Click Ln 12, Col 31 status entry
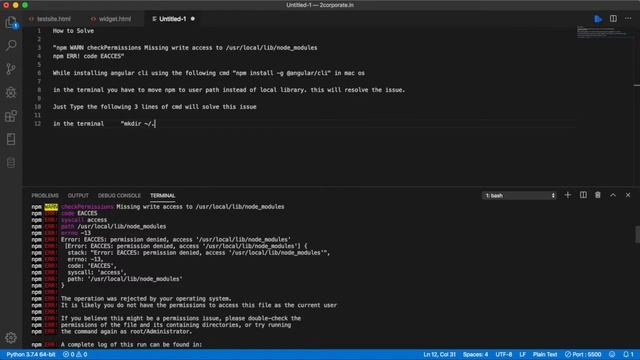 pos(439,354)
